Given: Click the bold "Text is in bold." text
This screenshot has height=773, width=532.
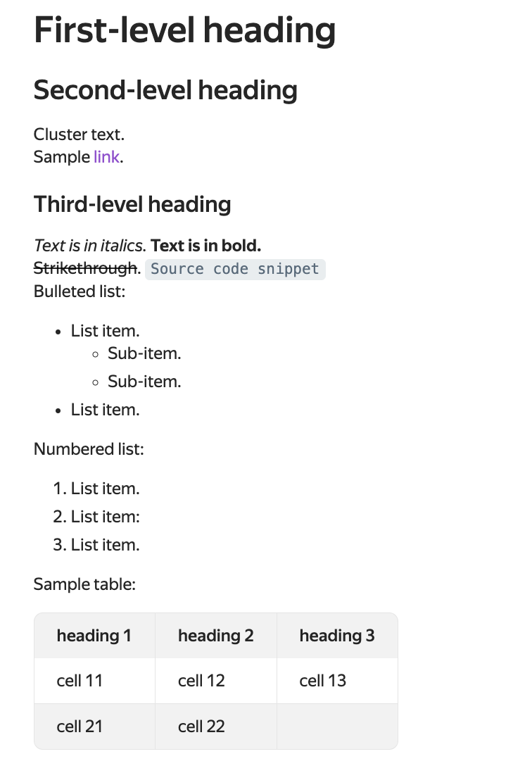Looking at the screenshot, I should pos(206,246).
